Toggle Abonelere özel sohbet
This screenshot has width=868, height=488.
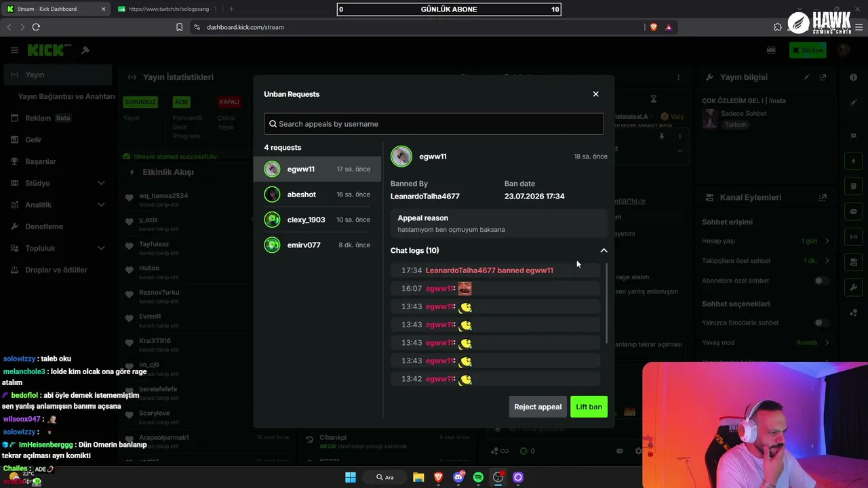[821, 281]
